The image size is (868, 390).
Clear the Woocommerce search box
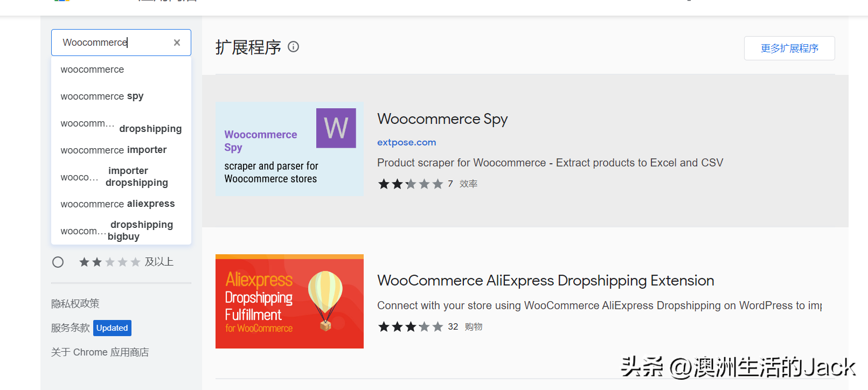point(177,43)
